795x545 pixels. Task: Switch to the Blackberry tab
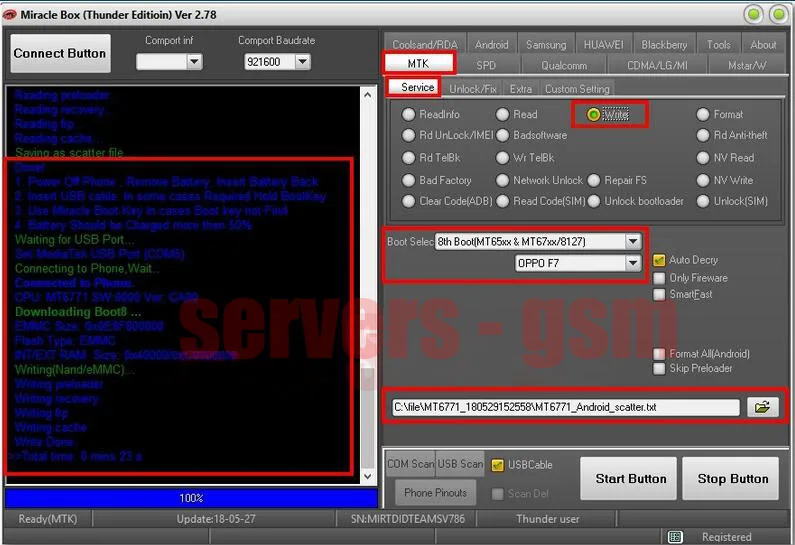coord(664,45)
